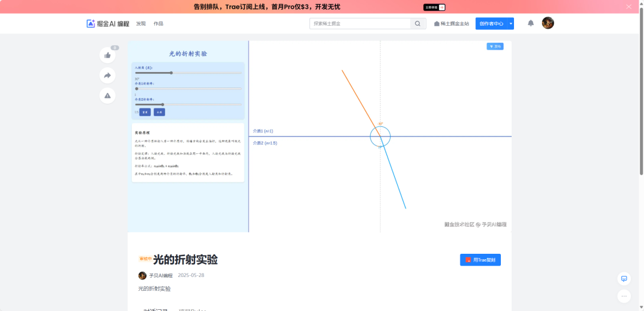Click the 立即体验 banner button
This screenshot has height=311, width=644.
coord(434,7)
